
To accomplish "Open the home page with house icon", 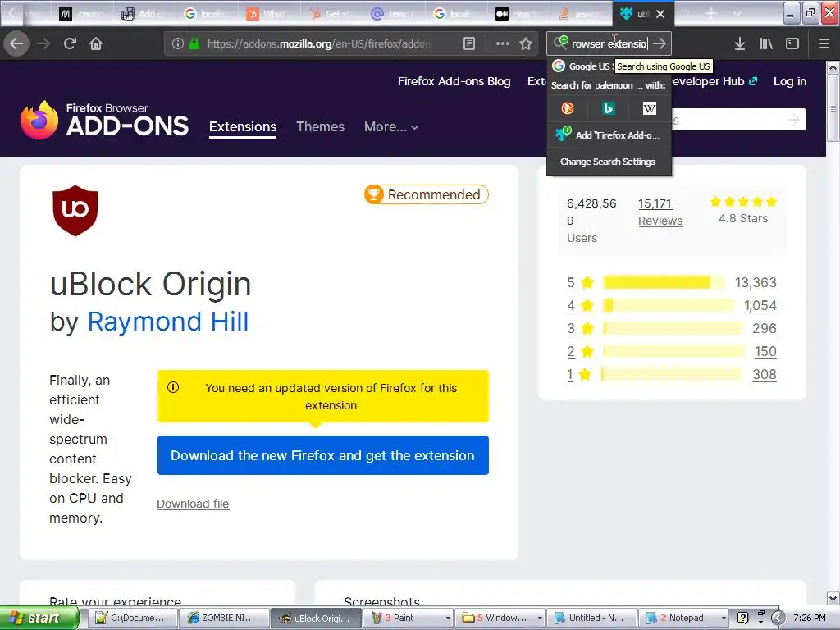I will [96, 43].
